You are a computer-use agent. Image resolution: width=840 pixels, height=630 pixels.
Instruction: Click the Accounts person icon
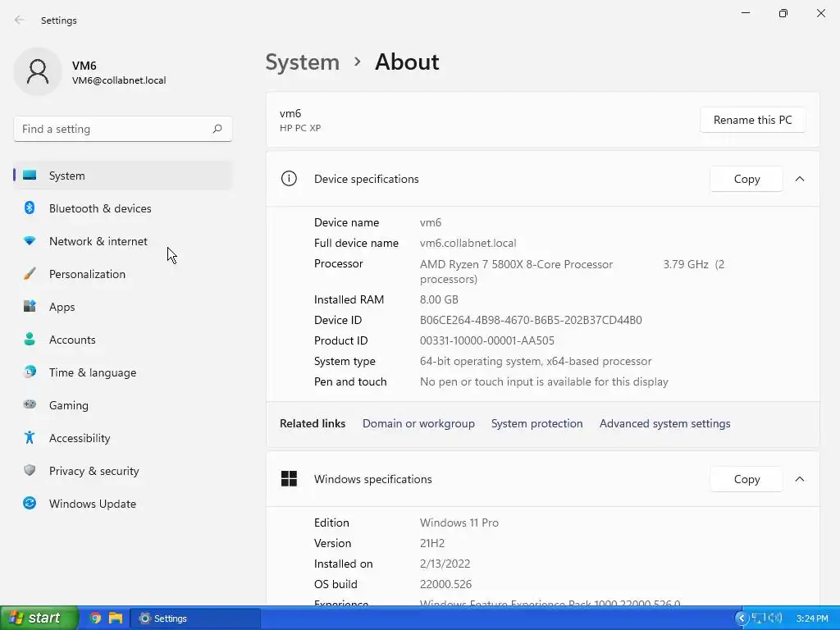(30, 339)
